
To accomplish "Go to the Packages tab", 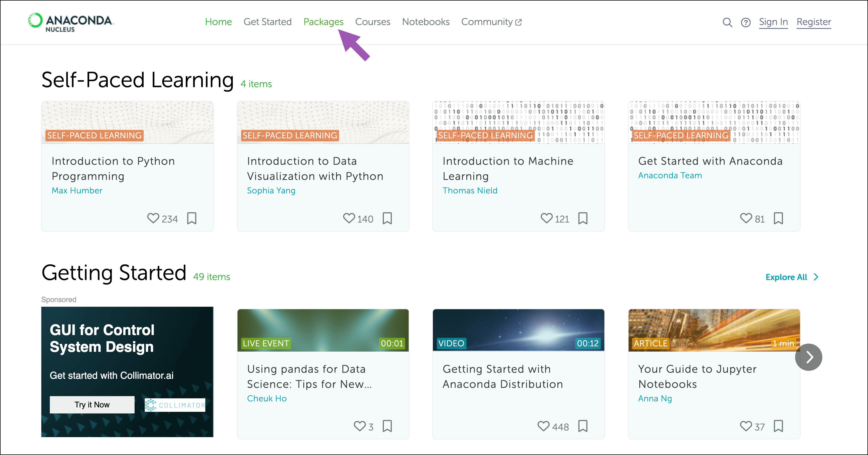I will pos(323,22).
